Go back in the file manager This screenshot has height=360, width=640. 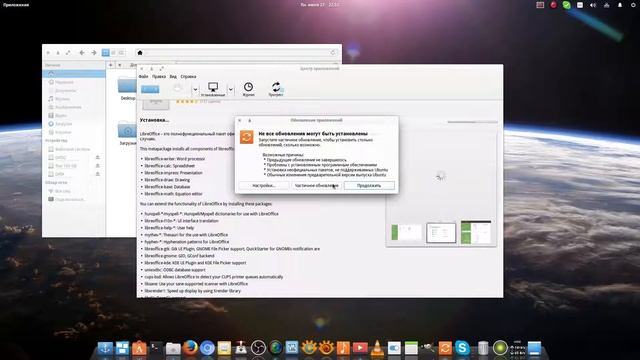coord(82,53)
